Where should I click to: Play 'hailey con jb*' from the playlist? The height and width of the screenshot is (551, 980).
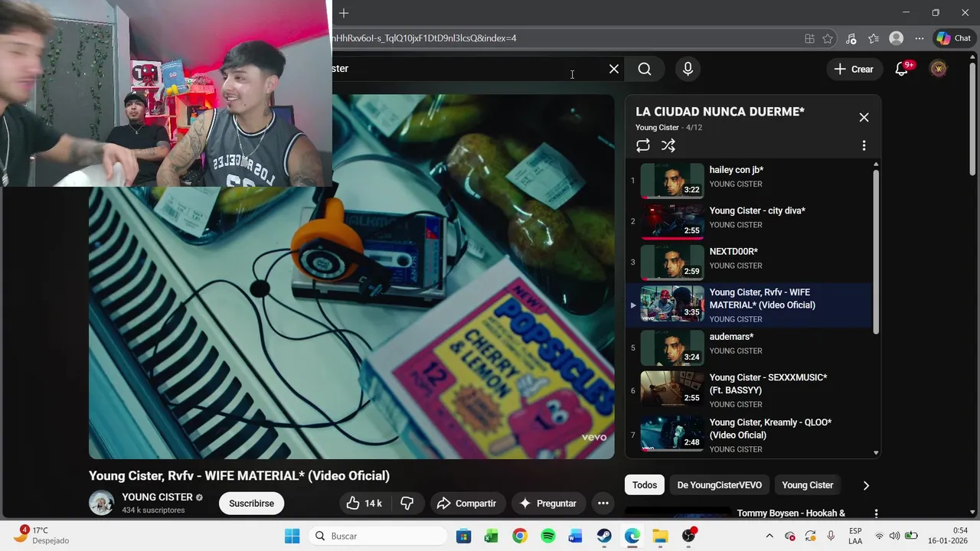coord(749,181)
